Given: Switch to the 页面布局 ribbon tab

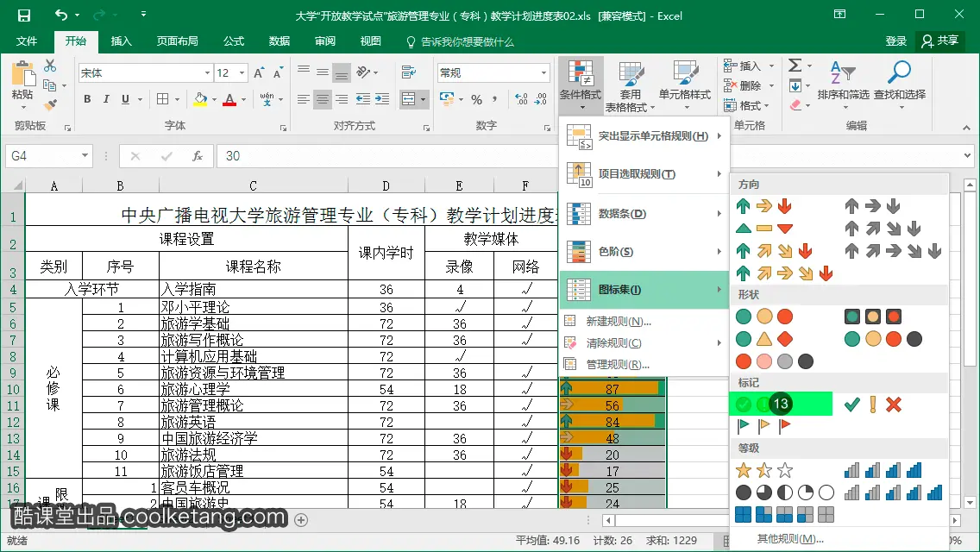Looking at the screenshot, I should coord(178,41).
